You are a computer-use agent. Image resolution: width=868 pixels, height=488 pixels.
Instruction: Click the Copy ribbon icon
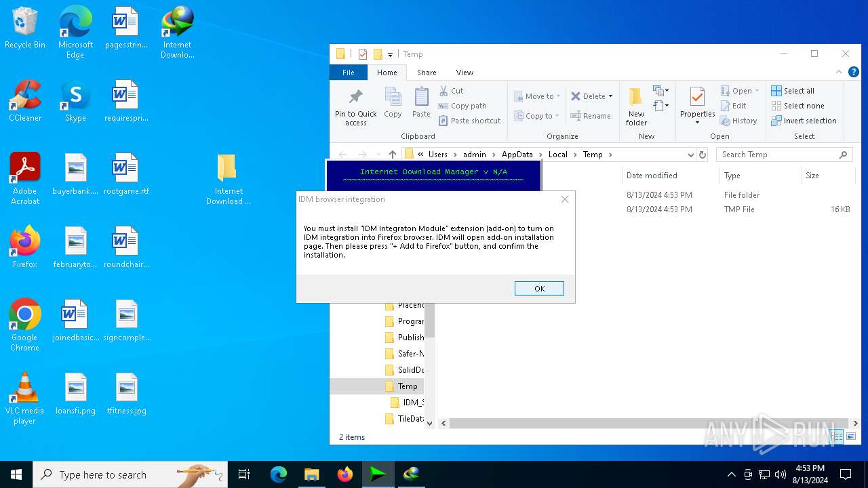point(393,102)
